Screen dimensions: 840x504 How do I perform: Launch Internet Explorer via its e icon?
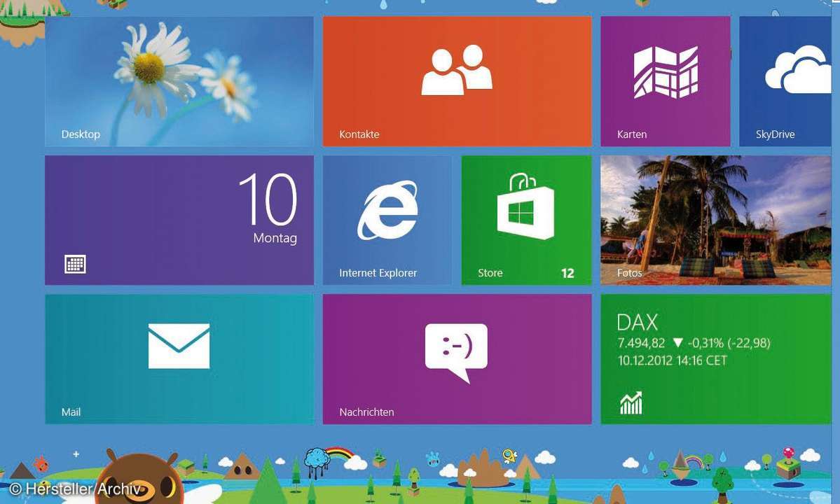(x=387, y=210)
